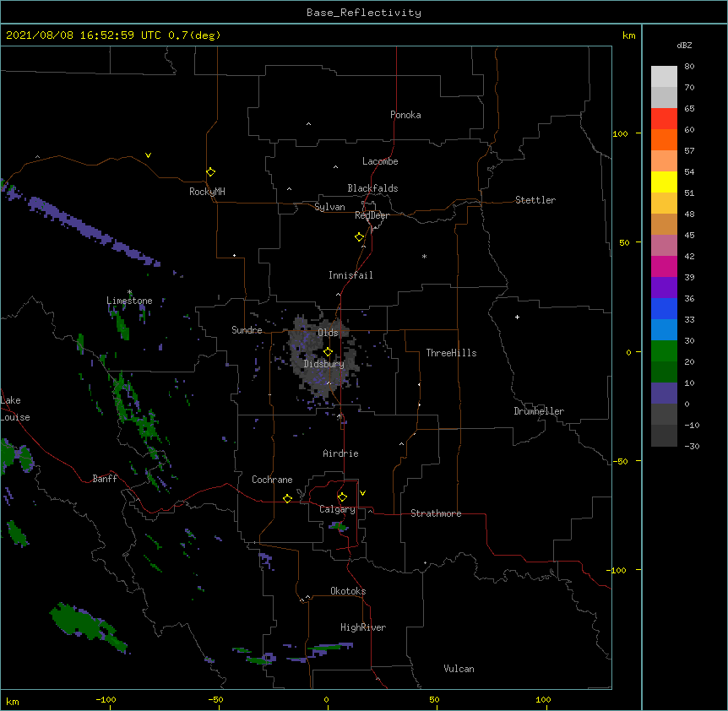728x711 pixels.
Task: Click the Blackfalds city label
Action: coord(372,188)
